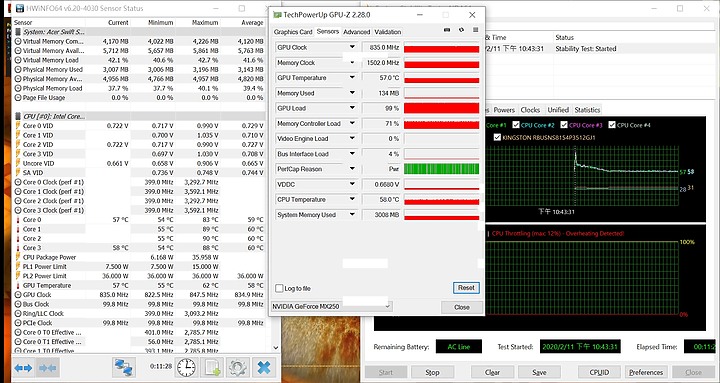Image resolution: width=720 pixels, height=383 pixels.
Task: Click the blue X icon in HWiNFO toolbar
Action: tap(264, 367)
